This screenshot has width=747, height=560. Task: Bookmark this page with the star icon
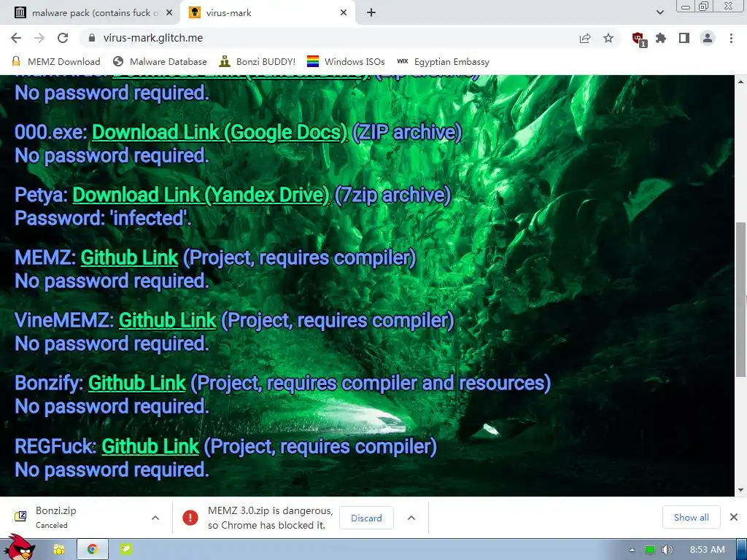tap(608, 38)
